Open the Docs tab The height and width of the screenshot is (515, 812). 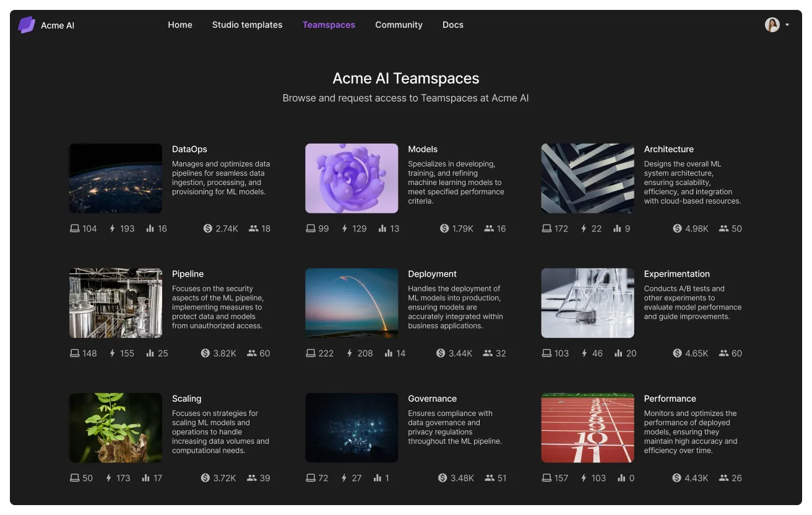point(453,25)
